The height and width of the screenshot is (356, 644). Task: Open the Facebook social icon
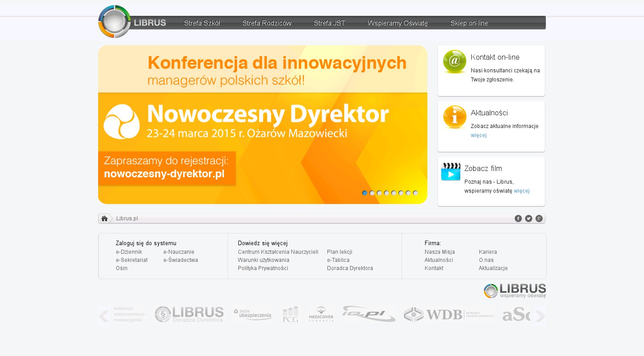click(518, 218)
